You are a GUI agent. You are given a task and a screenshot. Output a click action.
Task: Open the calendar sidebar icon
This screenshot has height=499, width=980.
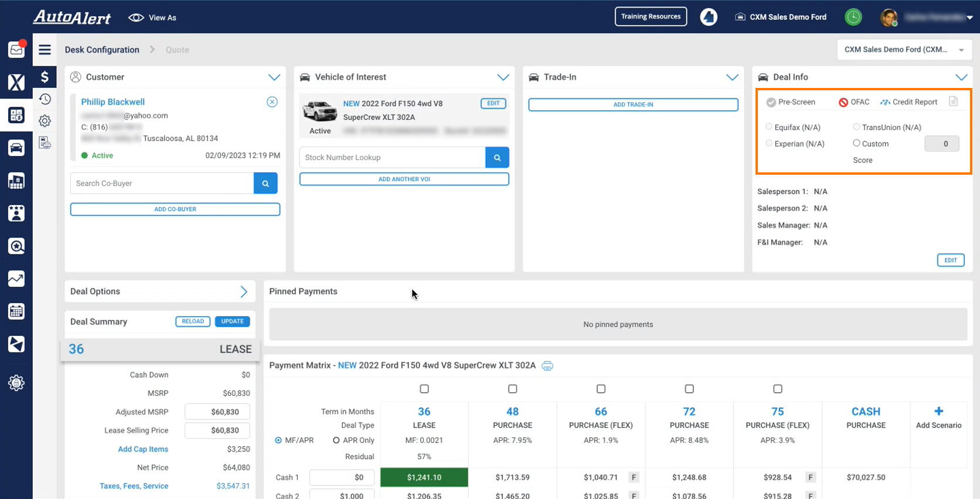pos(16,311)
